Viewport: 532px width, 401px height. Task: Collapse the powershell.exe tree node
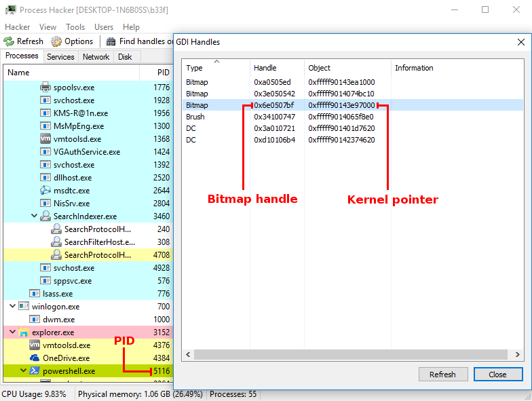pyautogui.click(x=23, y=370)
